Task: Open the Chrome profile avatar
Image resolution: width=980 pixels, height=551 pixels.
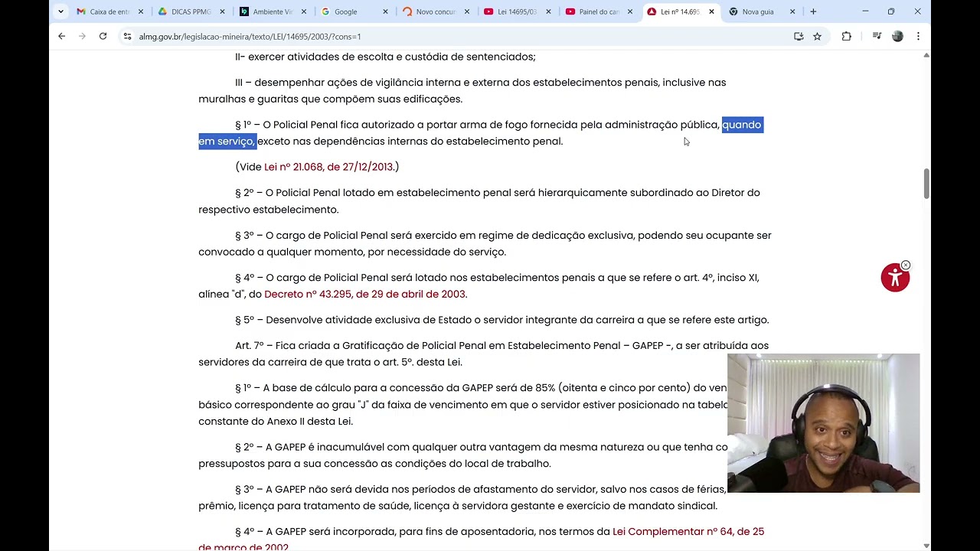Action: click(x=897, y=36)
